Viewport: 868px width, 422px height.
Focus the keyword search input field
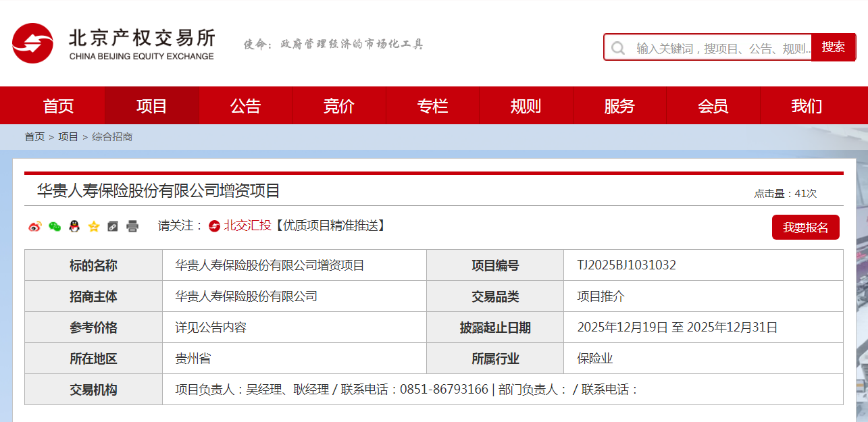pyautogui.click(x=708, y=48)
